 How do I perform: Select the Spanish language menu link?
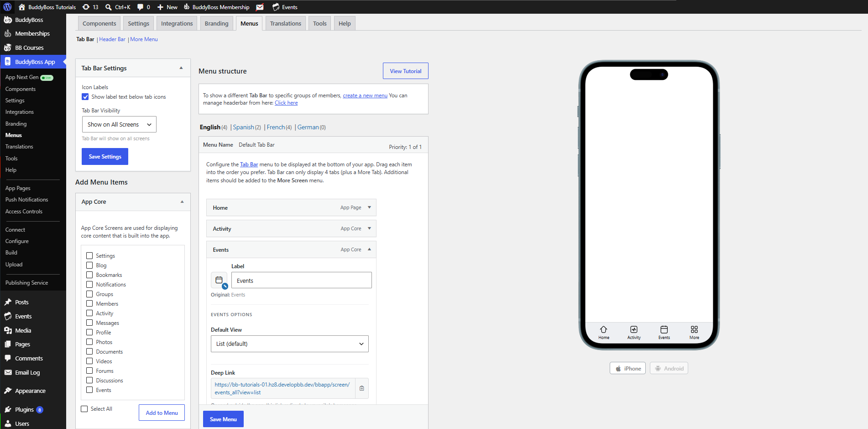click(244, 127)
